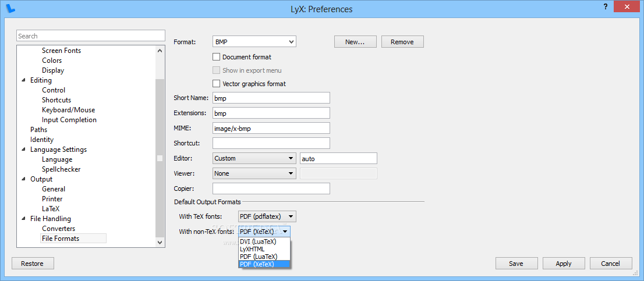The image size is (644, 281).
Task: Select Control under Editing
Action: tap(54, 90)
